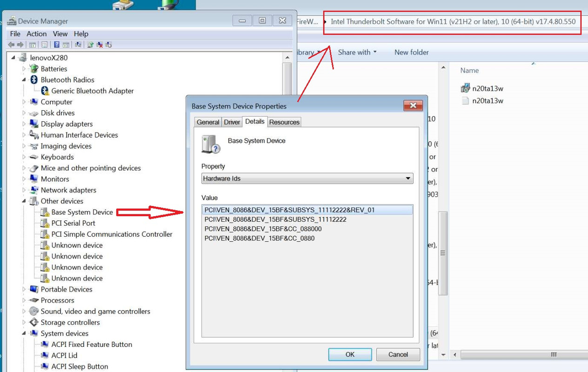Screen dimensions: 588x372
Task: Click the blue Help question-mark toolbar icon
Action: (57, 45)
